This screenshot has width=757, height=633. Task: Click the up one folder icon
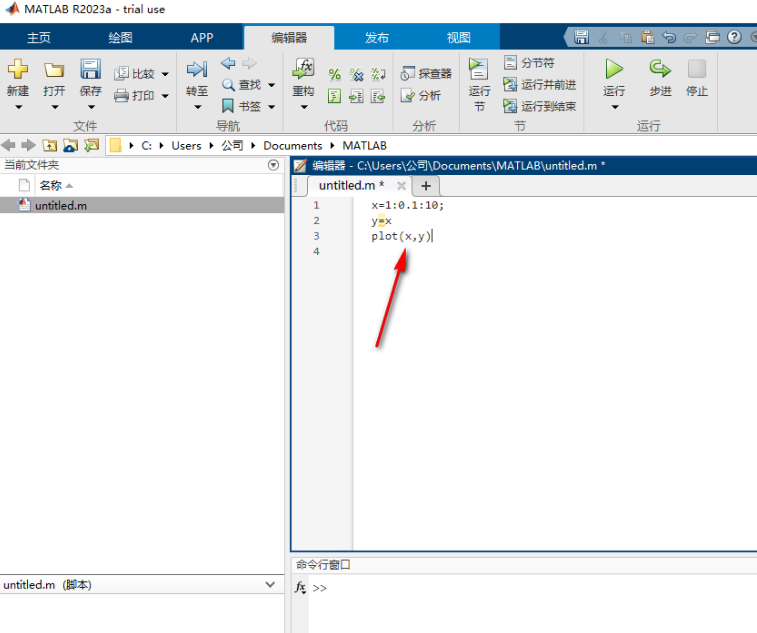point(49,145)
